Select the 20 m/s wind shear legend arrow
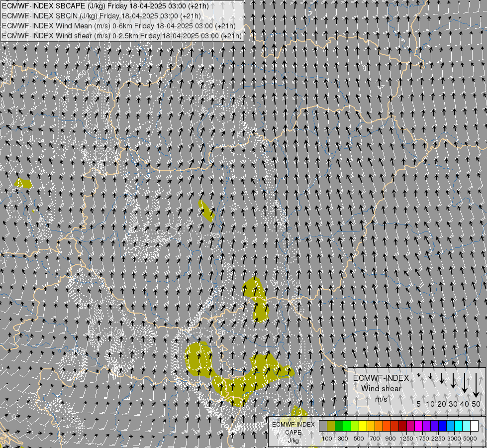Screen dimensions: 487x448 442,378
